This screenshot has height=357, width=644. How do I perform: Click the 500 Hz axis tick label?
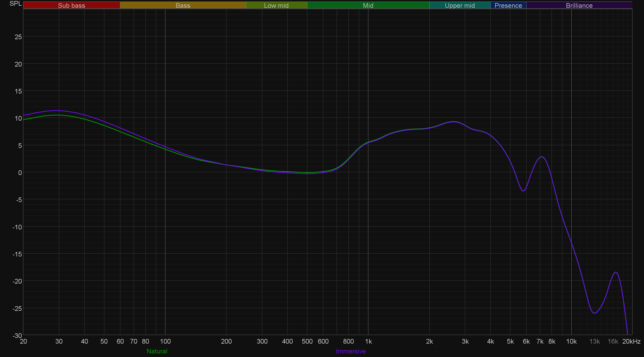(307, 341)
